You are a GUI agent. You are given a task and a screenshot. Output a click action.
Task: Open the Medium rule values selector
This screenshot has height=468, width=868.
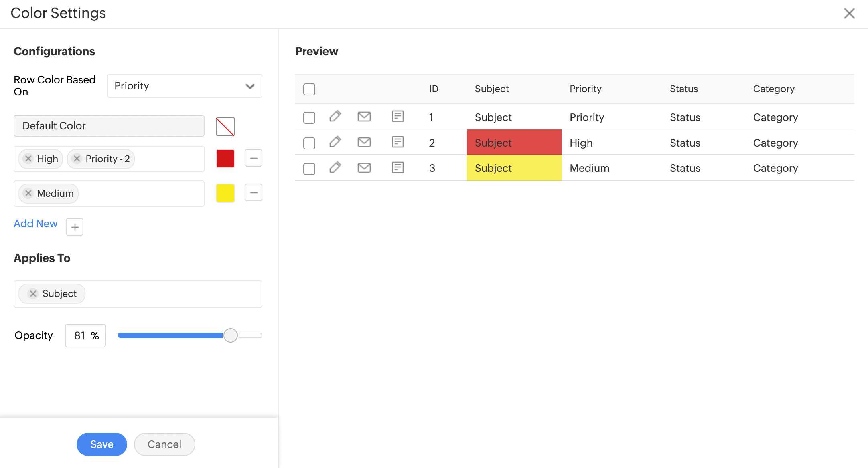(140, 194)
